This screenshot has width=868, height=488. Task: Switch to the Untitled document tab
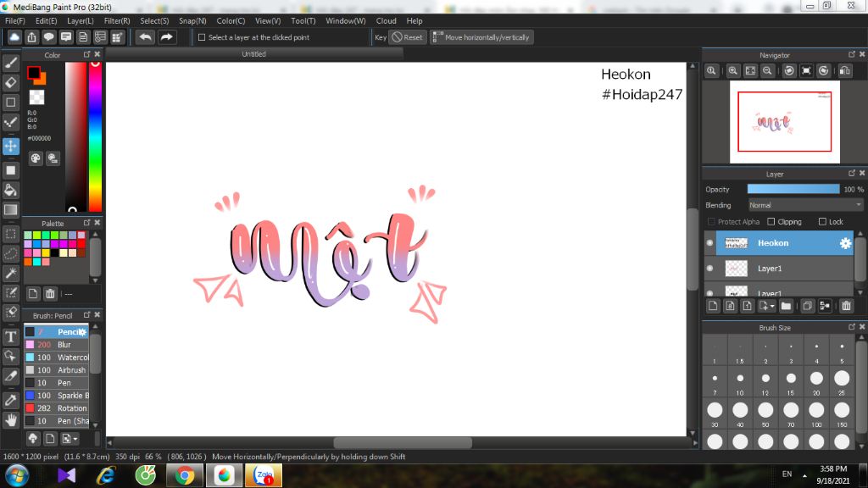254,53
